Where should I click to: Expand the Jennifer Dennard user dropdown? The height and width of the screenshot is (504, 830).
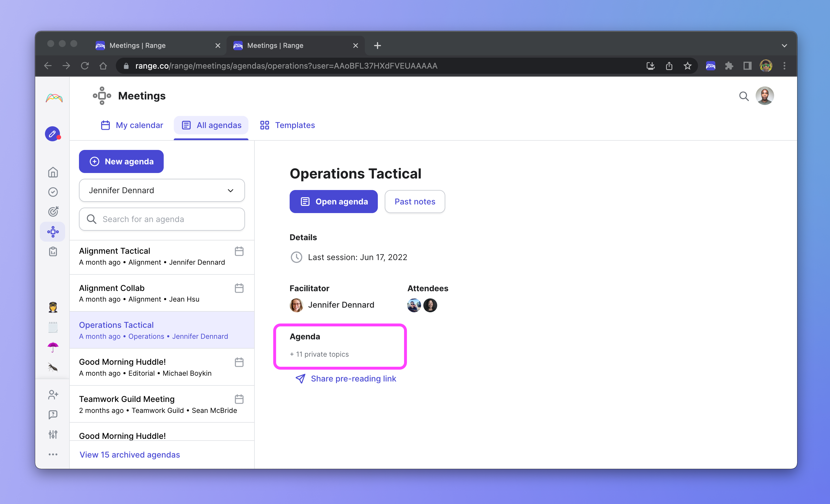tap(162, 190)
